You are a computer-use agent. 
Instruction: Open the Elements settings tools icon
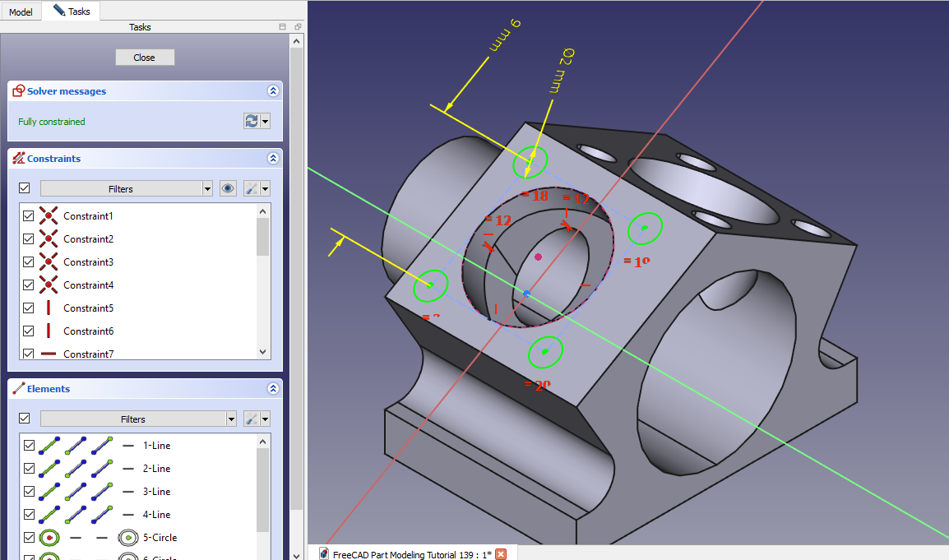pos(252,419)
